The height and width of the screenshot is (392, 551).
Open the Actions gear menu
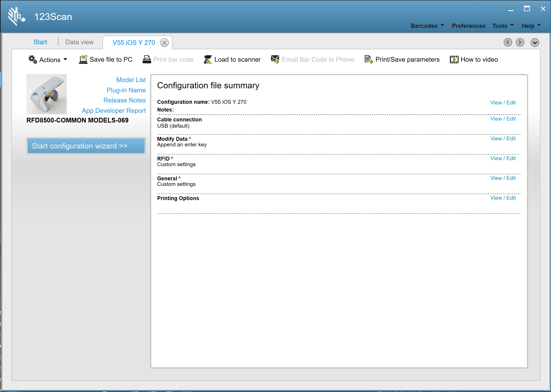coord(48,59)
